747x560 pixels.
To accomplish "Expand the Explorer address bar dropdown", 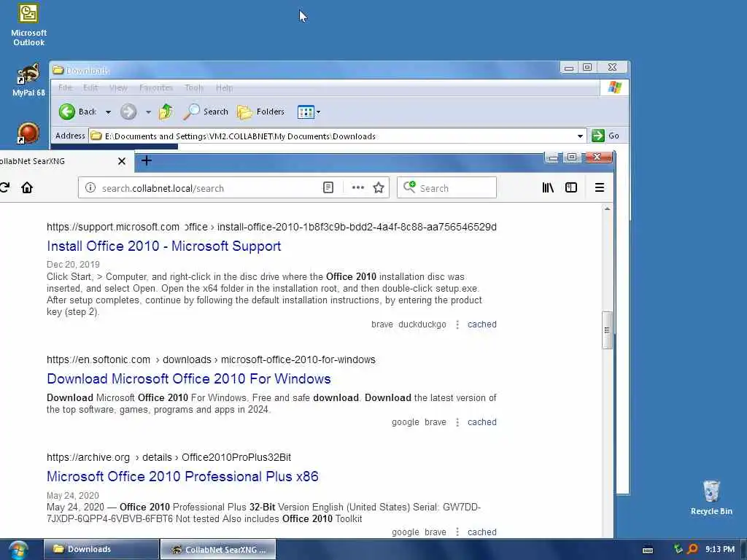I will coord(580,136).
